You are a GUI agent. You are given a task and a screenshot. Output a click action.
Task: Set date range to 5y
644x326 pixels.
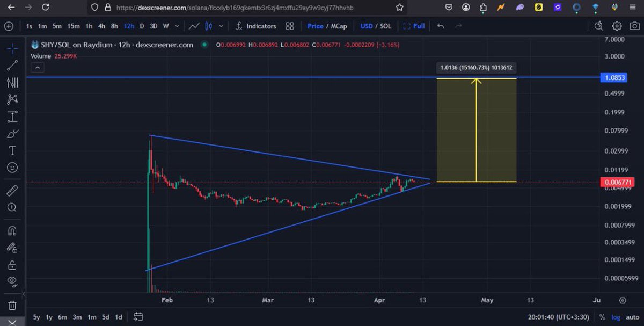click(36, 317)
